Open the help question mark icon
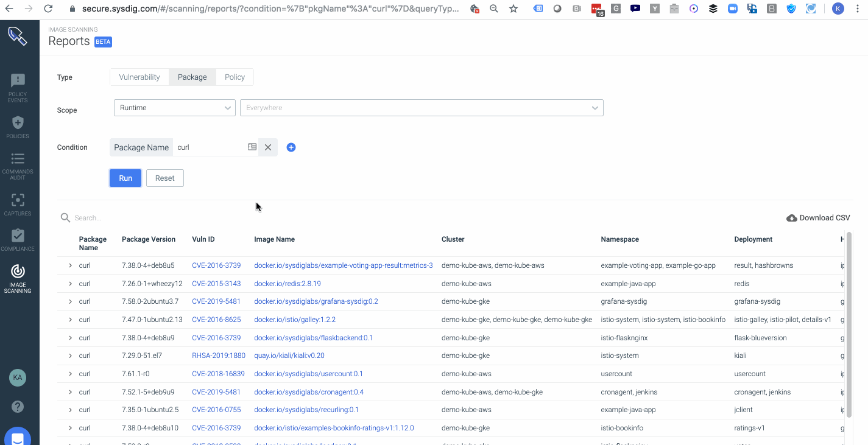The image size is (868, 445). (18, 406)
